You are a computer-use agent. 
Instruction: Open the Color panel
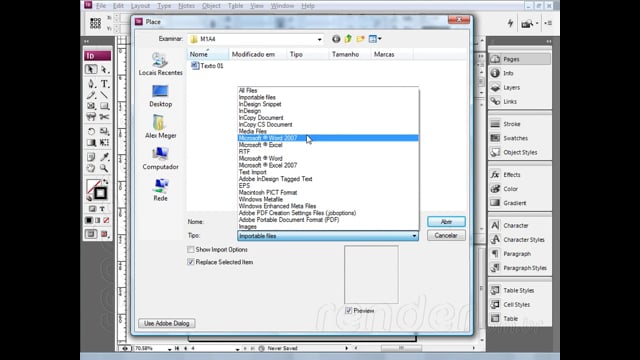pos(520,189)
